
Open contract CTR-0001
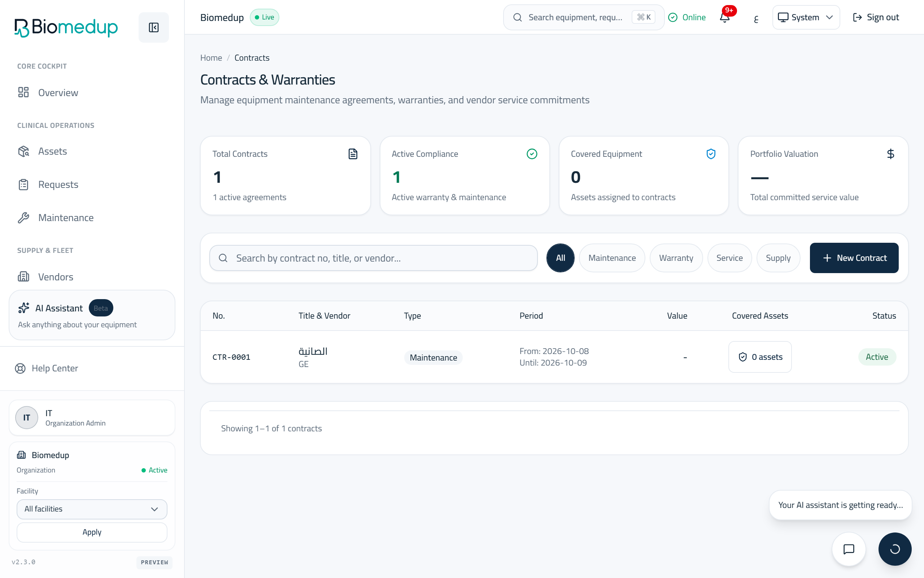[231, 357]
